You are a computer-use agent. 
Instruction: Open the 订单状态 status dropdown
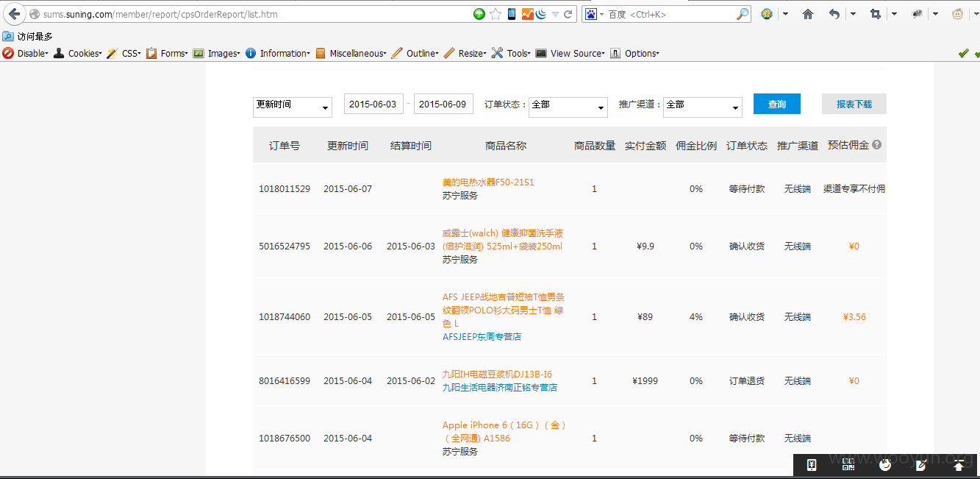point(568,107)
